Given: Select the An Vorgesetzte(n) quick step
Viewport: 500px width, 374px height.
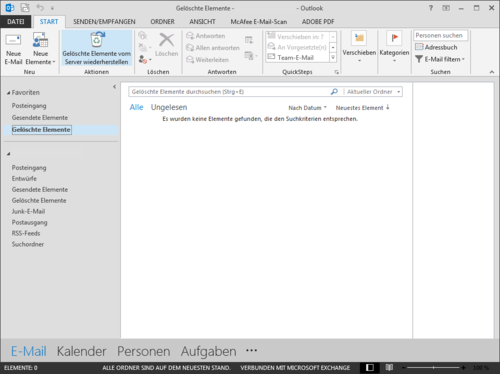Looking at the screenshot, I should click(298, 47).
